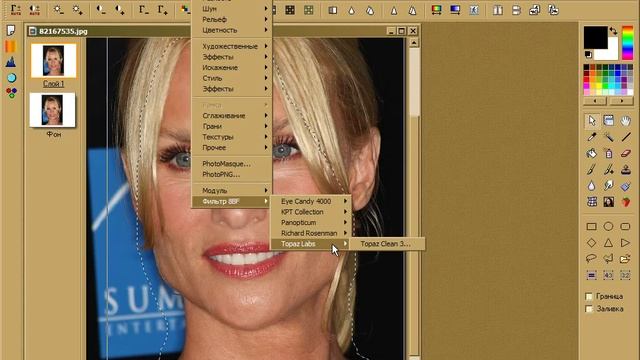640x360 pixels.
Task: Click the 4:3 ratio selection button
Action: coord(609,275)
